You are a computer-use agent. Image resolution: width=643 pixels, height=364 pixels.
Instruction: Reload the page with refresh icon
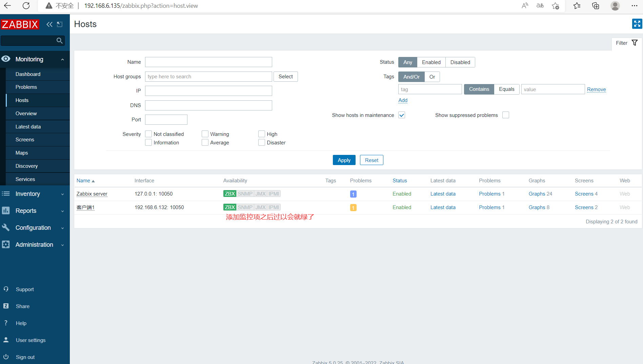click(26, 6)
